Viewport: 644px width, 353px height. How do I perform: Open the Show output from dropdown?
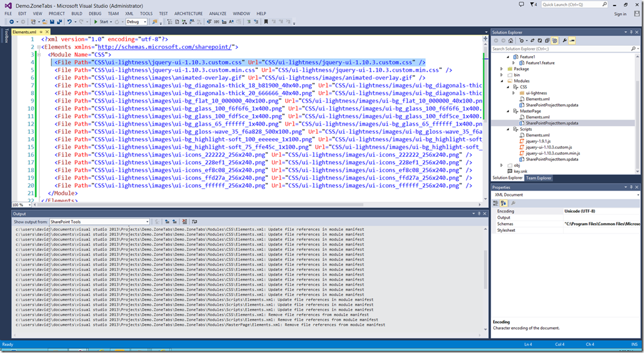[x=100, y=222]
